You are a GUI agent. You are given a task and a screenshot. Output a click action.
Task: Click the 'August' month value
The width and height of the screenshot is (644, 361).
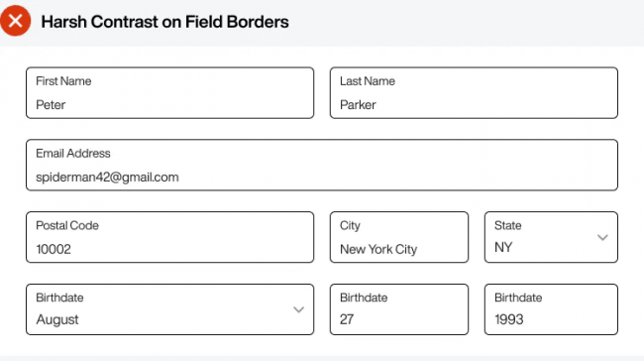(57, 320)
